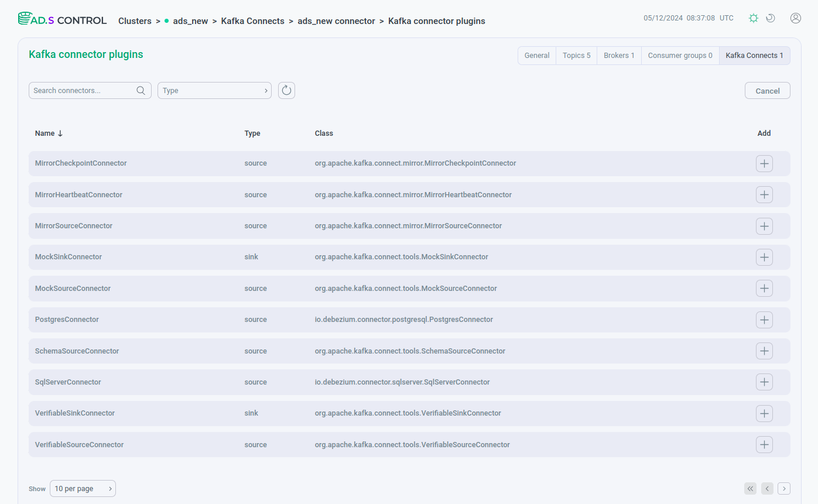Select the MockSourceConnector name
Screen dimensions: 818x504
(73, 288)
